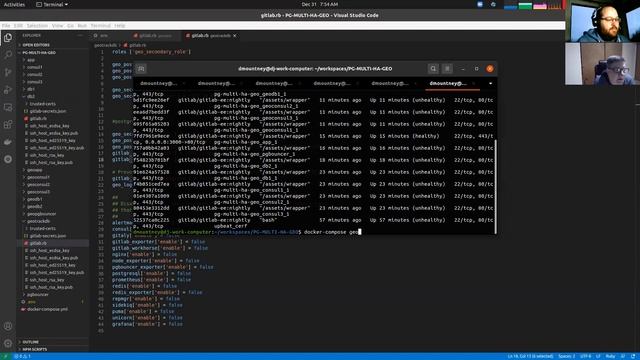
Task: Click Ln 18 cursor position in status bar
Action: [x=530, y=356]
